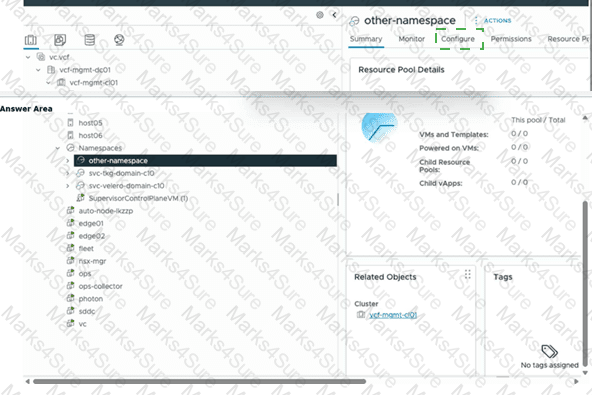Click the vcf-mgmt-dc01 datacenter icon
592x395 pixels.
pos(51,69)
